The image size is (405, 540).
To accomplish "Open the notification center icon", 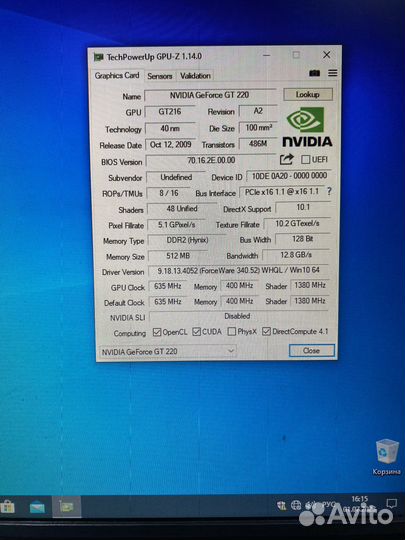I will tap(392, 503).
